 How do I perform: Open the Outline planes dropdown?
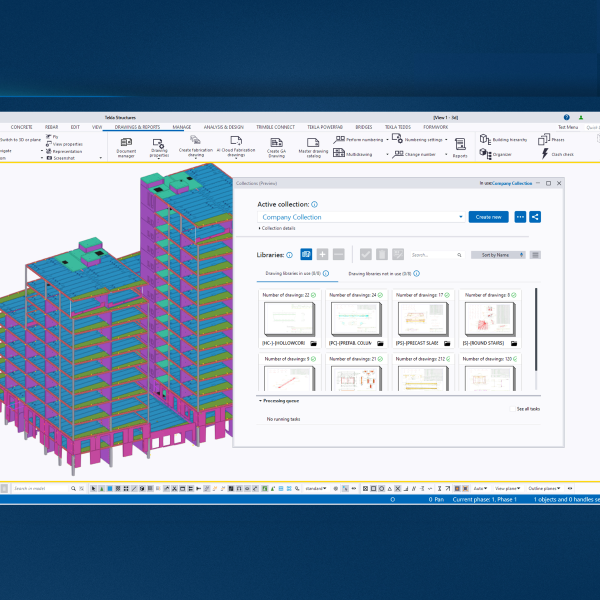(544, 488)
